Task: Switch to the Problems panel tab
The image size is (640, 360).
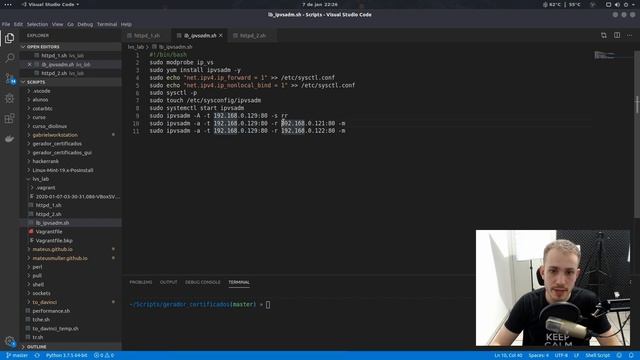Action: (x=140, y=282)
